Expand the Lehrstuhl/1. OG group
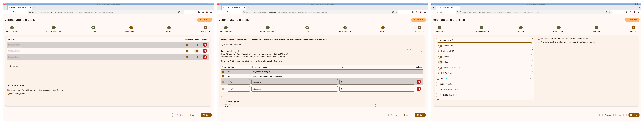 click(x=531, y=51)
